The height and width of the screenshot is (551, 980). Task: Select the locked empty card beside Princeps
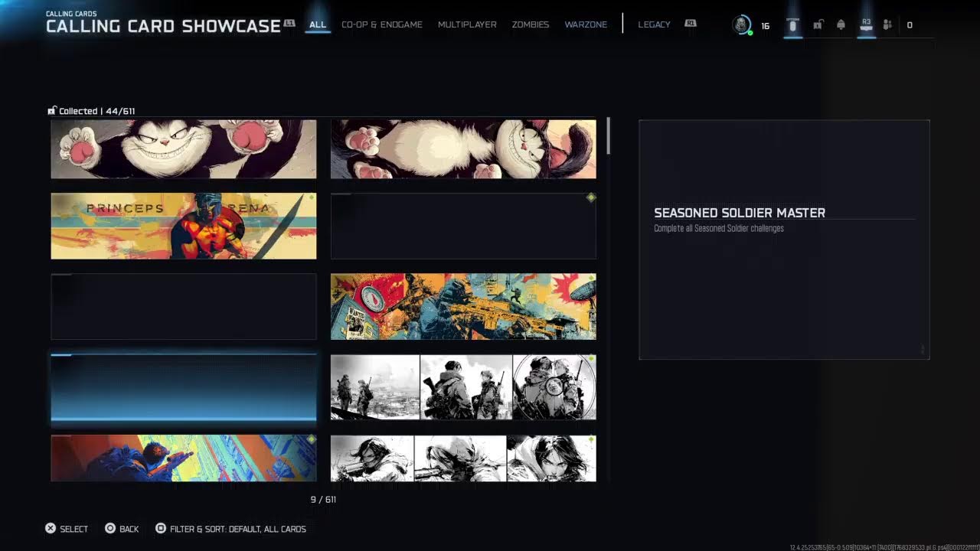pyautogui.click(x=463, y=226)
